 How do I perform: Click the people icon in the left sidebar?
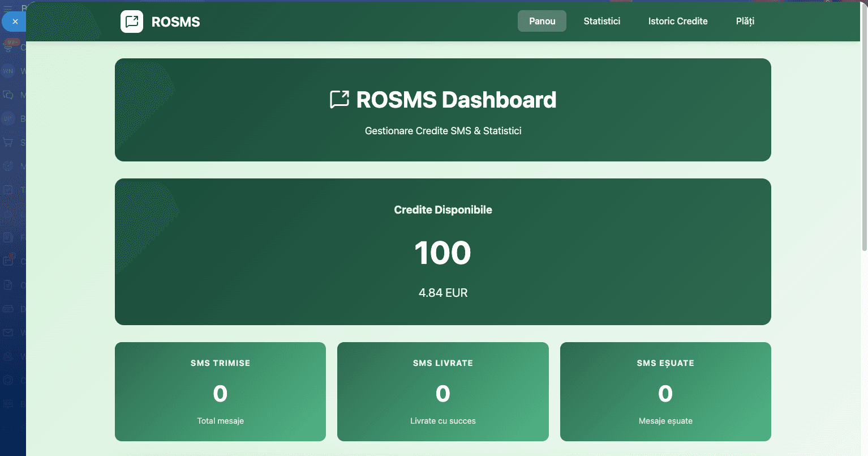click(x=8, y=356)
